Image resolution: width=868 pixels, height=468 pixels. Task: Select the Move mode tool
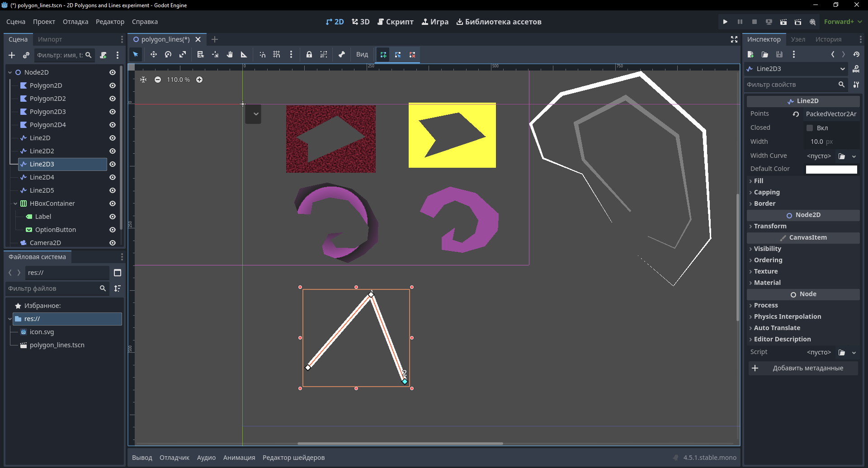pos(154,54)
